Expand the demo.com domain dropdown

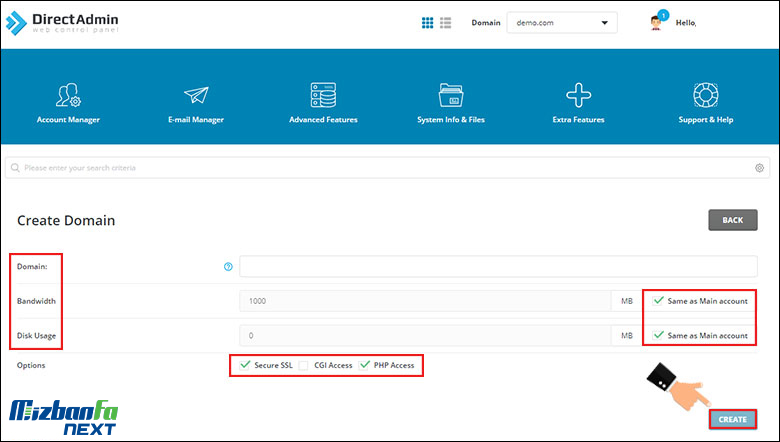561,23
